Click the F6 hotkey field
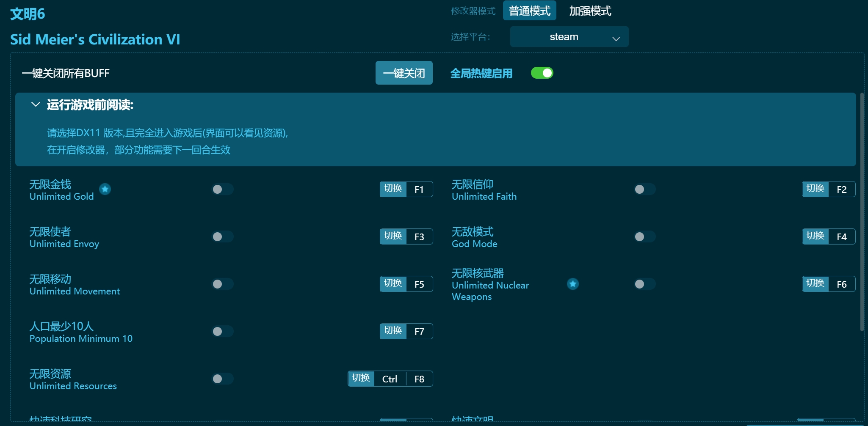This screenshot has height=426, width=868. click(842, 284)
